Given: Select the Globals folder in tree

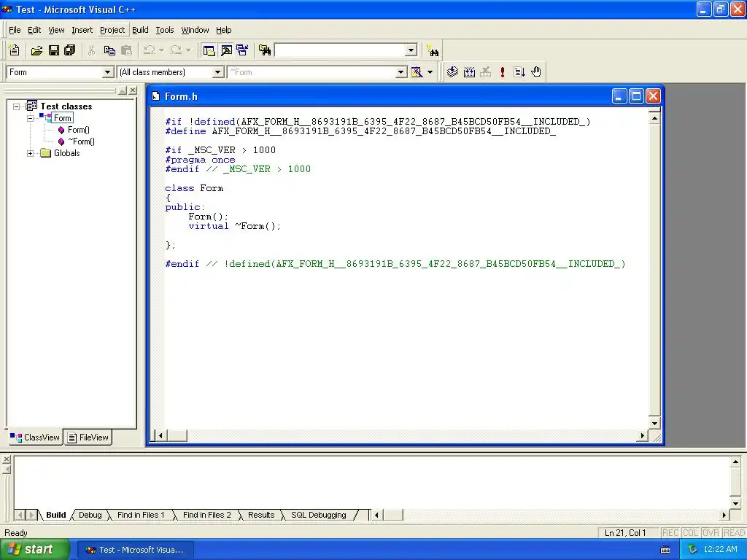Looking at the screenshot, I should click(66, 153).
